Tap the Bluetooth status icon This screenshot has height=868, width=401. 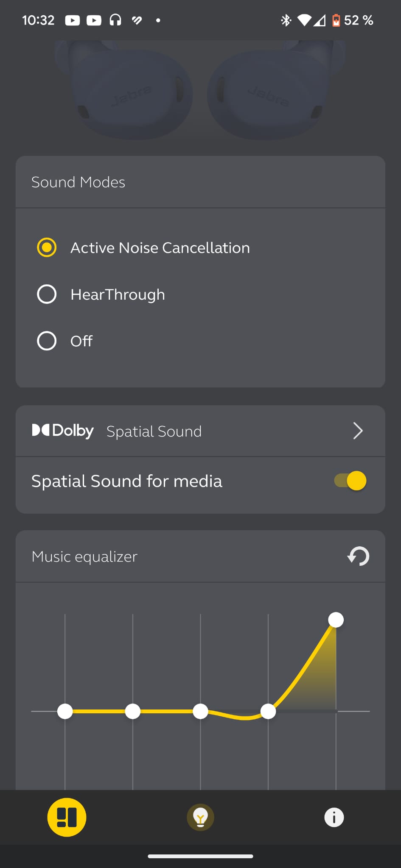[x=286, y=20]
